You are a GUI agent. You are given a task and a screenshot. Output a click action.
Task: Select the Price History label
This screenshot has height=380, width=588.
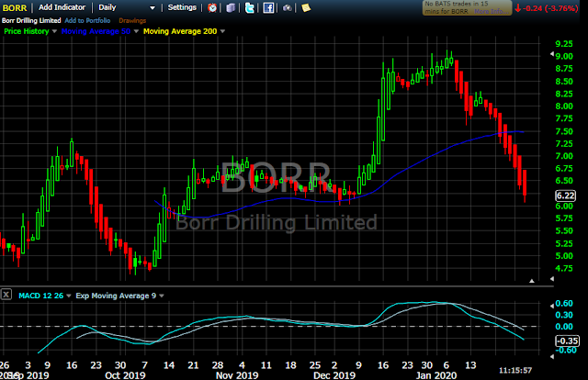coord(27,31)
